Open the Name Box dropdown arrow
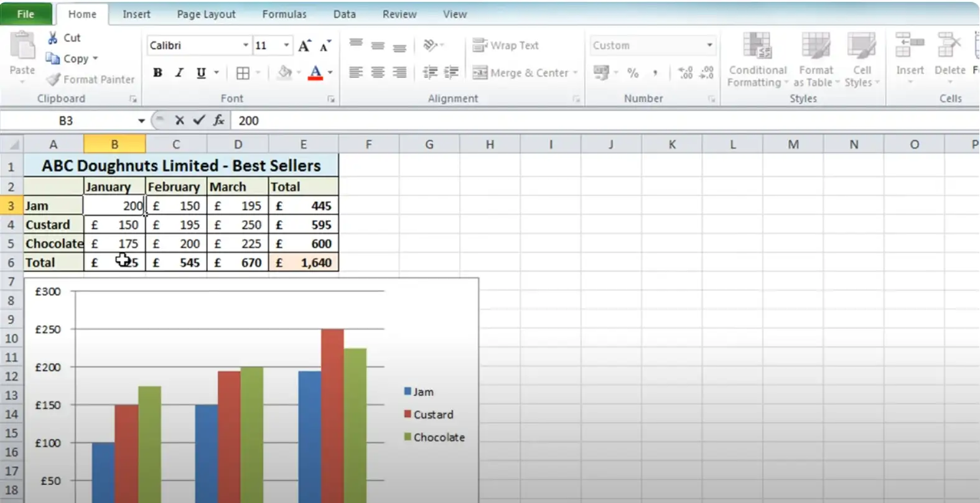The height and width of the screenshot is (503, 980). pos(141,121)
